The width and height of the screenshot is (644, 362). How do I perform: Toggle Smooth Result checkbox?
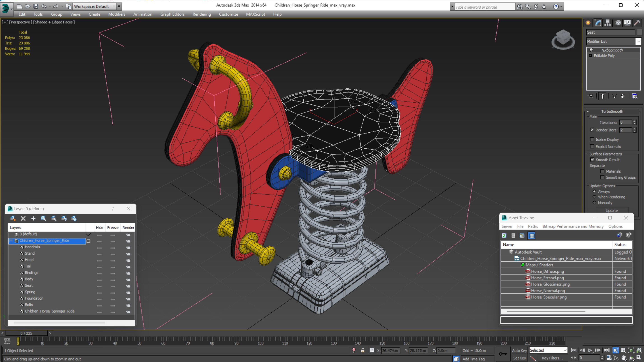tap(592, 160)
